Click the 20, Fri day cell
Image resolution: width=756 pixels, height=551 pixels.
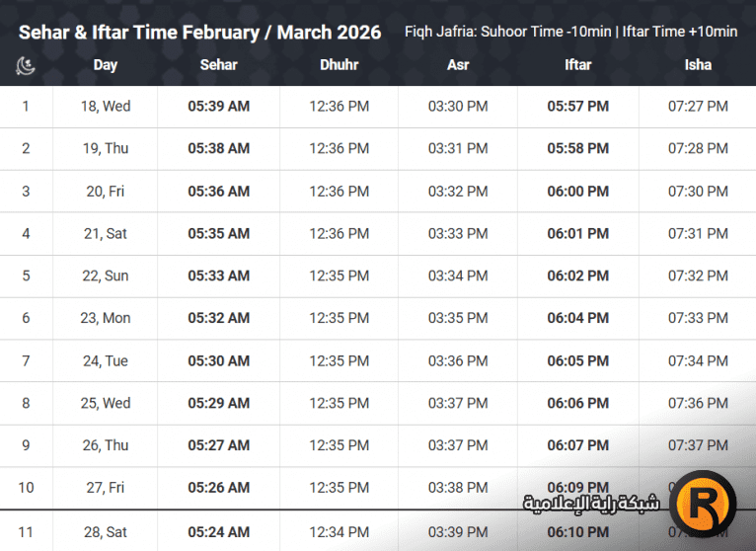[105, 192]
